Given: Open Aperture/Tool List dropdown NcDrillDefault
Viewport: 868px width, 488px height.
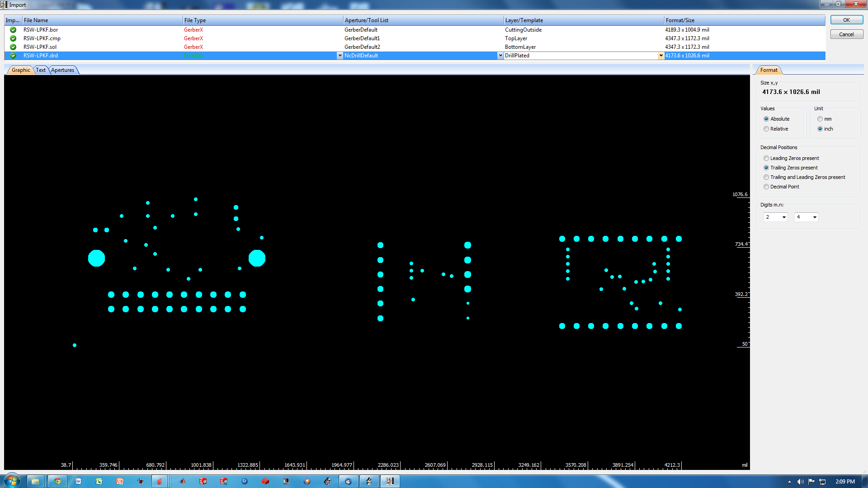Looking at the screenshot, I should (x=500, y=56).
